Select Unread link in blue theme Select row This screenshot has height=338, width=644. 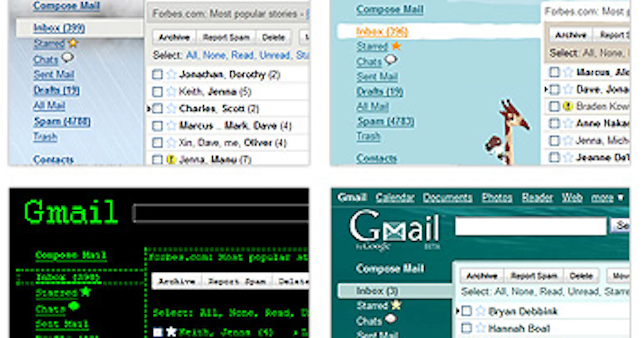275,55
